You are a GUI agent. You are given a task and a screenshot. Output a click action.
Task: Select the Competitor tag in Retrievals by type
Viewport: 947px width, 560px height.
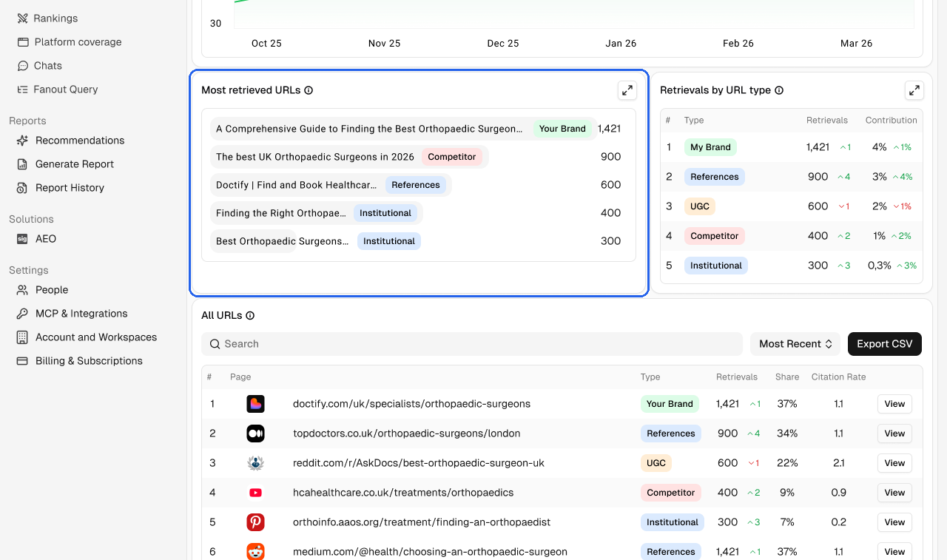(715, 236)
